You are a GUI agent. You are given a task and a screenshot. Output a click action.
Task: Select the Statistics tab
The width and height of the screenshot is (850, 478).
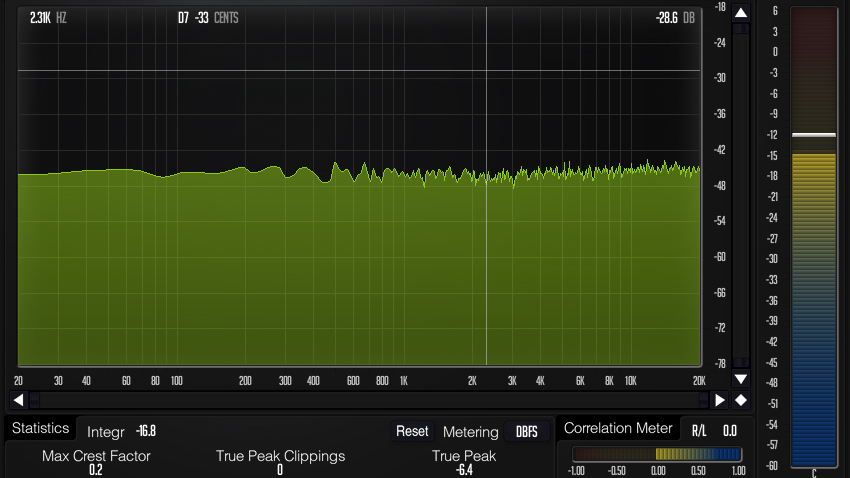point(40,428)
